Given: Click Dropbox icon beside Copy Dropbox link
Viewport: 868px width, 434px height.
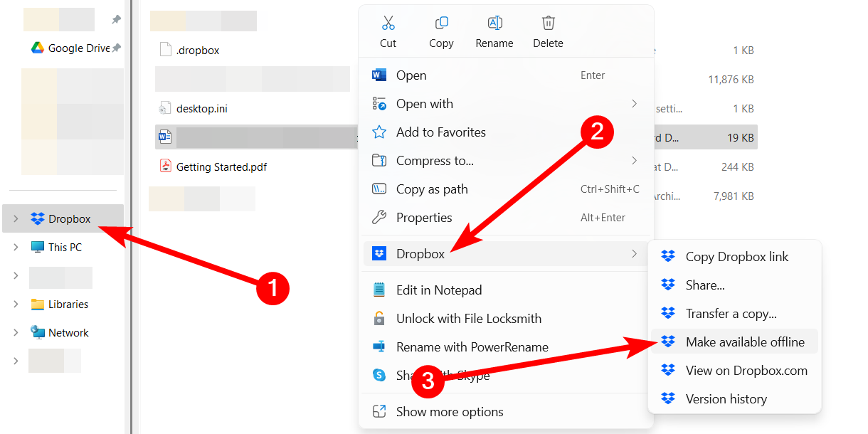Looking at the screenshot, I should tap(668, 257).
